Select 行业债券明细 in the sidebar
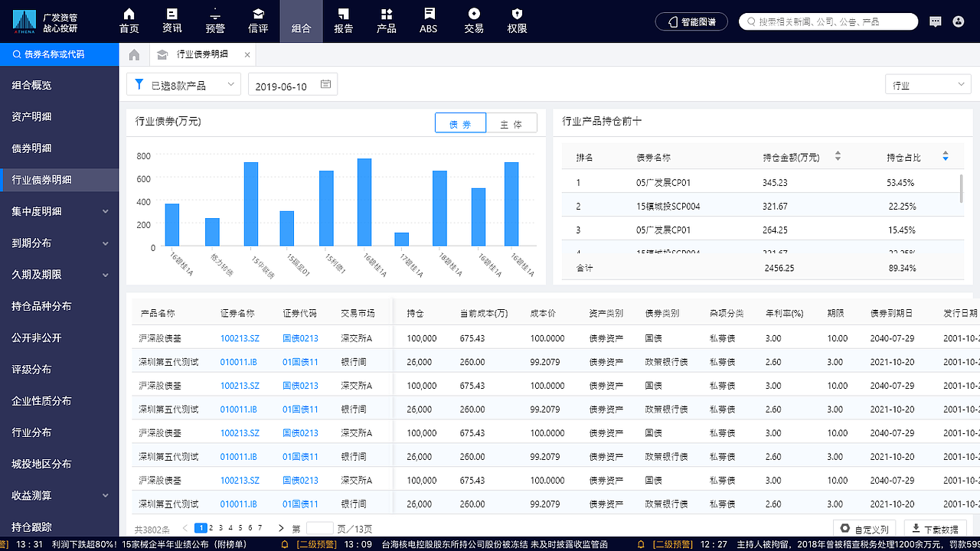This screenshot has height=551, width=980. (x=60, y=180)
